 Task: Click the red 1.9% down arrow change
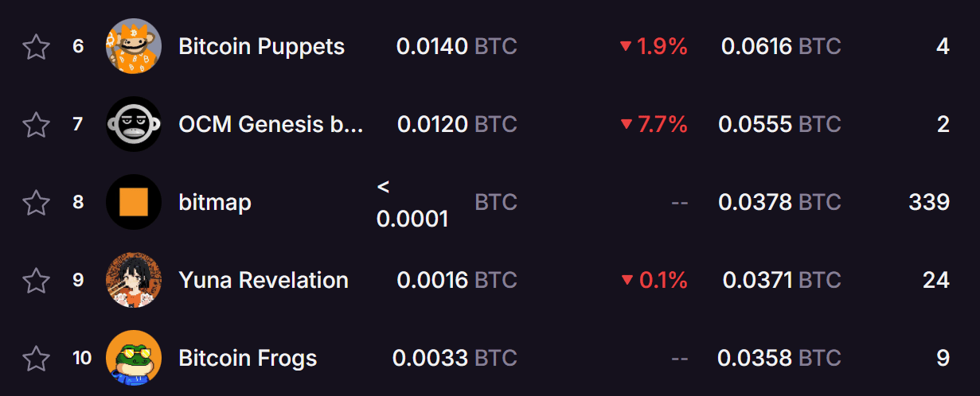[x=654, y=47]
